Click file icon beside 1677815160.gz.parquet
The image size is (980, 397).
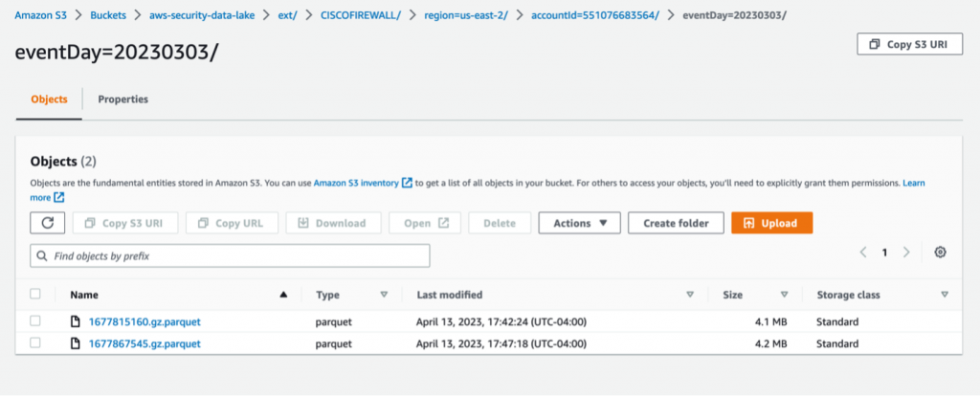[76, 322]
